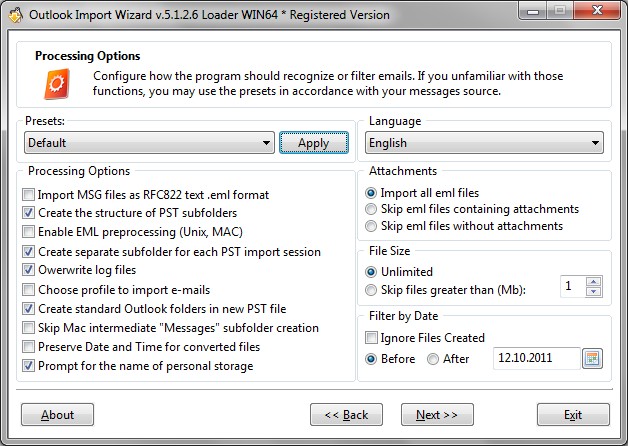Choose Skip eml files without attachments
The height and width of the screenshot is (446, 628).
(x=371, y=226)
